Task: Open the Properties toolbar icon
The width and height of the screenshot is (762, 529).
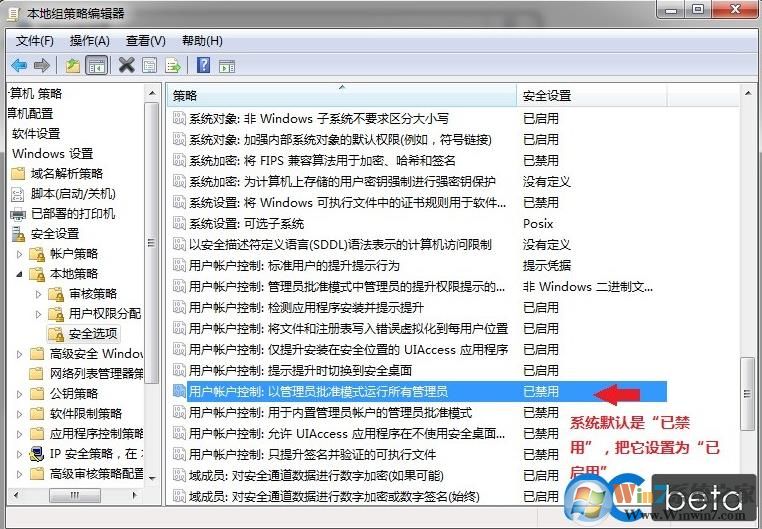Action: point(149,65)
